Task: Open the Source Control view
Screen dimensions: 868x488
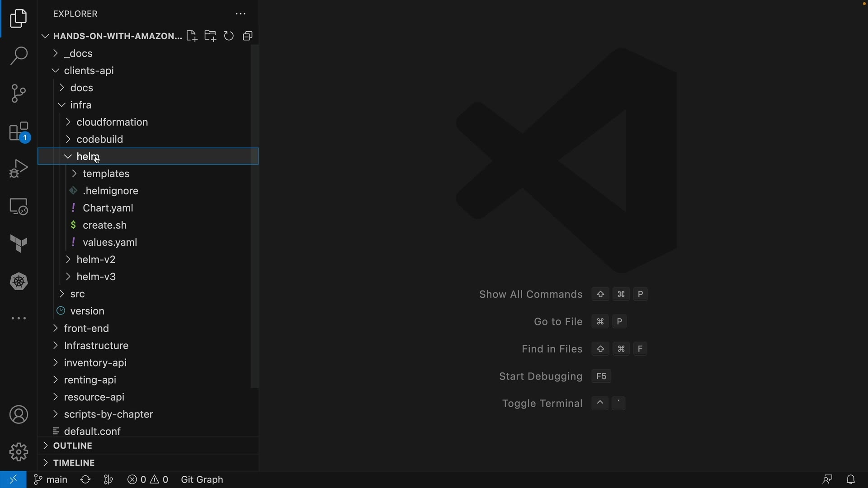Action: point(19,94)
